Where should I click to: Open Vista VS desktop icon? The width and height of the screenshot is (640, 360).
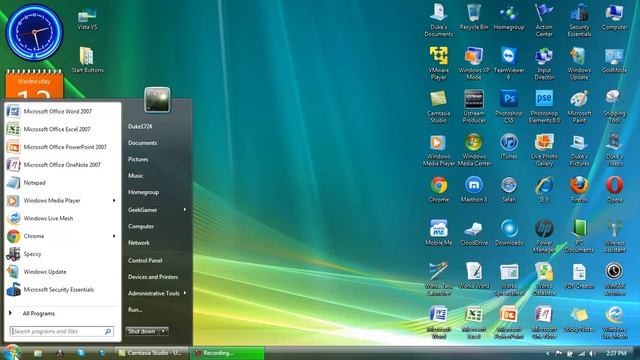(x=87, y=19)
